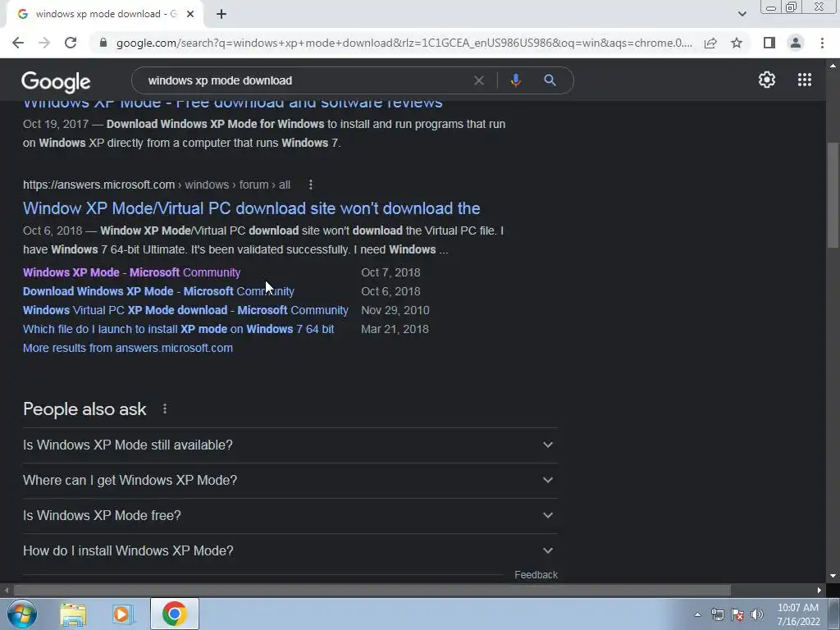Screen dimensions: 840x630
Task: Click the Feedback link below questions
Action: 536,575
